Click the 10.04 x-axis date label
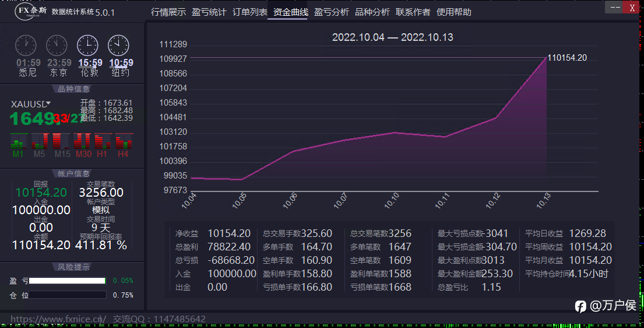644x328 pixels. tap(189, 201)
